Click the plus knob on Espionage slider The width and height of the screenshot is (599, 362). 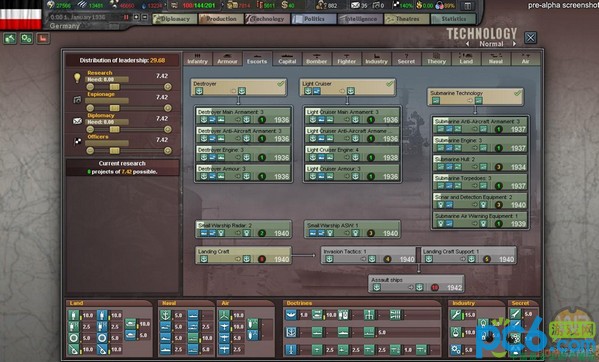[167, 108]
